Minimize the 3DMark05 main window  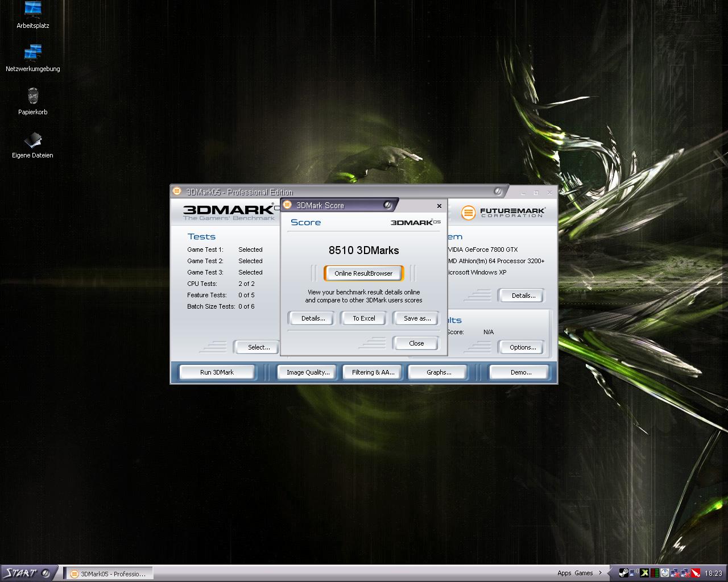(x=524, y=193)
